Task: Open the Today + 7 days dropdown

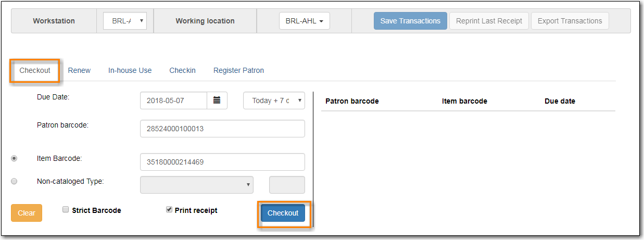Action: click(x=274, y=100)
